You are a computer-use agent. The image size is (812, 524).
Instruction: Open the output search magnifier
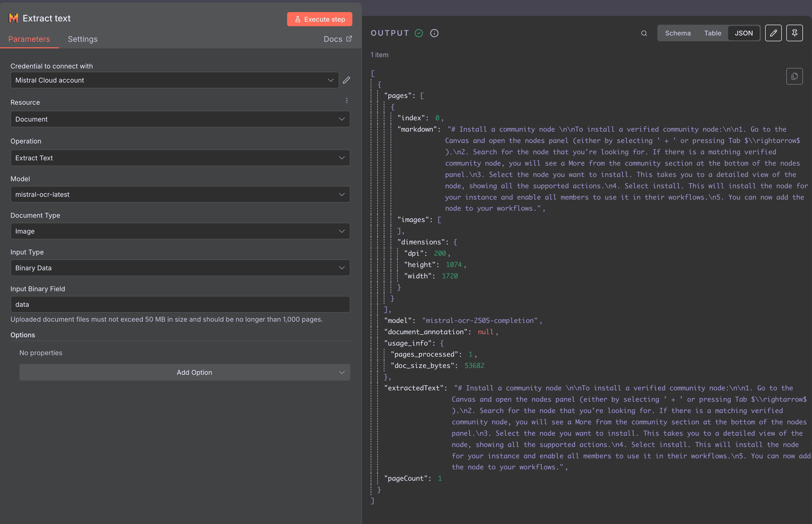pyautogui.click(x=644, y=33)
